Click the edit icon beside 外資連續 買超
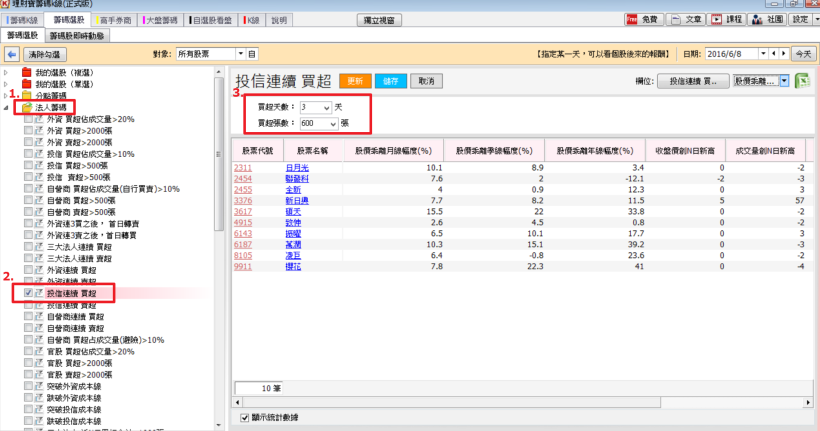Image resolution: width=820 pixels, height=431 pixels. click(39, 270)
